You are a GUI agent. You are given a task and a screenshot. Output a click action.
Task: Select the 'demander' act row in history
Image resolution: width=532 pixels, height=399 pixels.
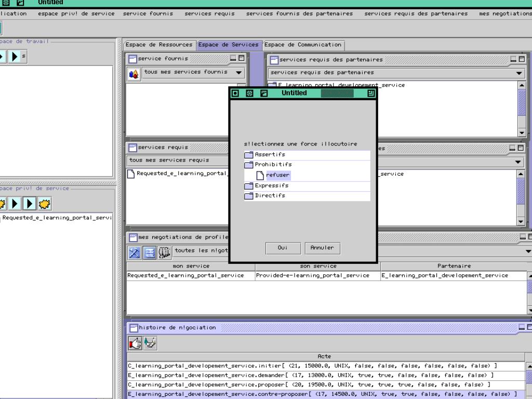(326, 375)
